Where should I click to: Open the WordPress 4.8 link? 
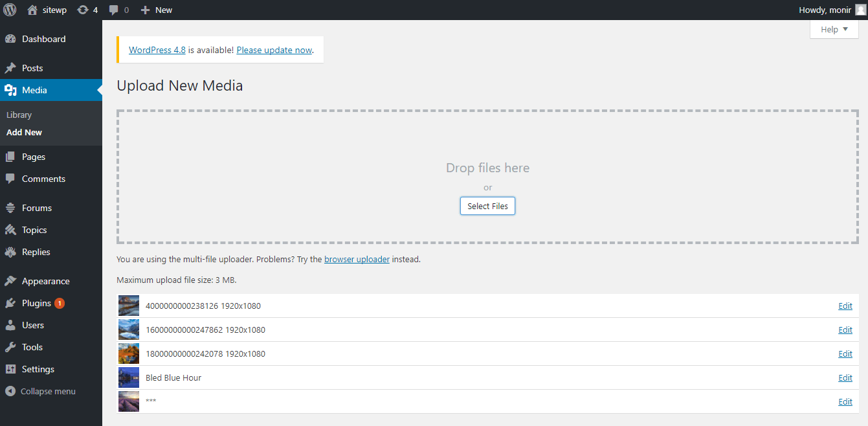coord(157,50)
